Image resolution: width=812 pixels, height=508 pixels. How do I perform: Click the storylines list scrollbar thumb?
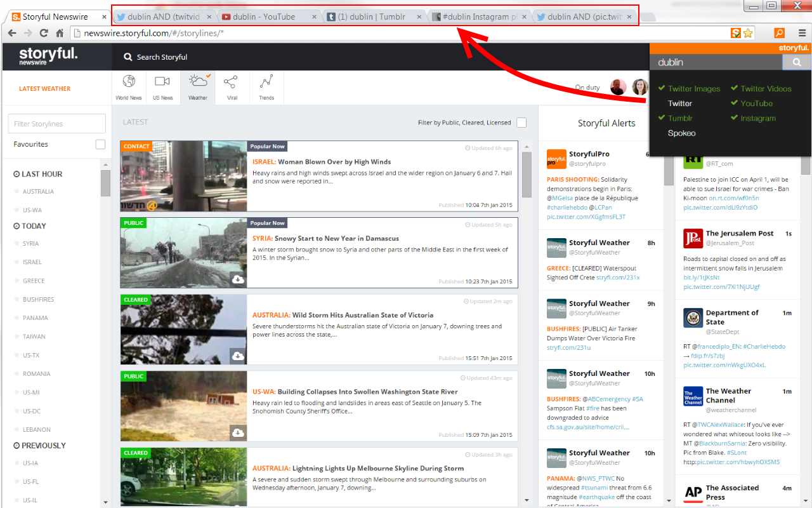pyautogui.click(x=527, y=174)
